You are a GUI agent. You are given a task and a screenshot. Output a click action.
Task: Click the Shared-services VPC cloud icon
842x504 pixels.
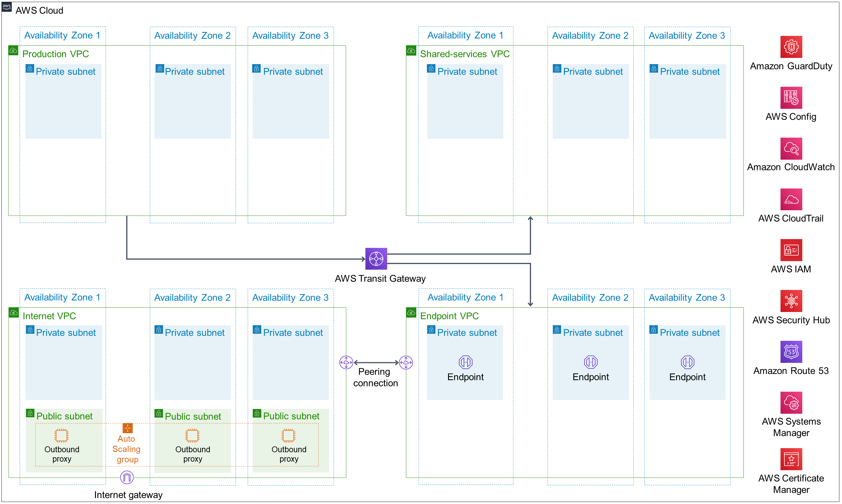click(x=411, y=51)
